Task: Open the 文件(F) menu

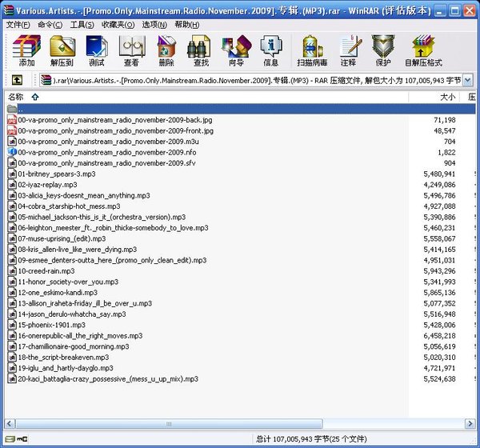Action: point(18,25)
